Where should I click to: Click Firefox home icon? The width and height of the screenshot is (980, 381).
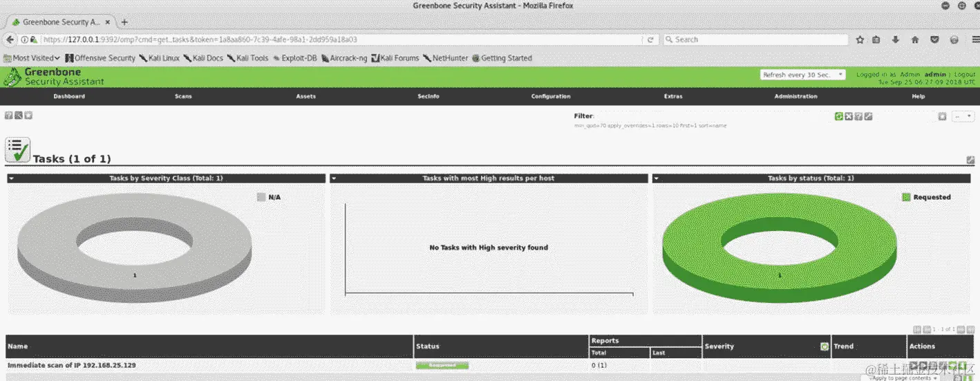pos(915,39)
